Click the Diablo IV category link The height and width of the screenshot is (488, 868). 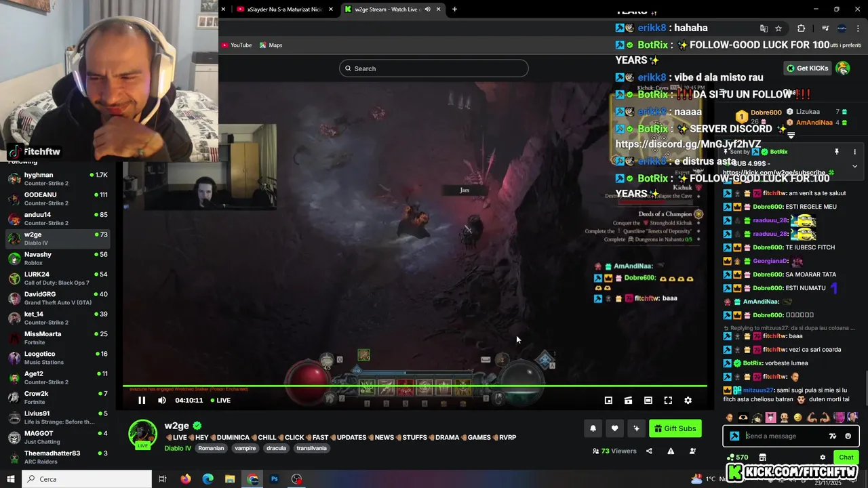coord(178,448)
